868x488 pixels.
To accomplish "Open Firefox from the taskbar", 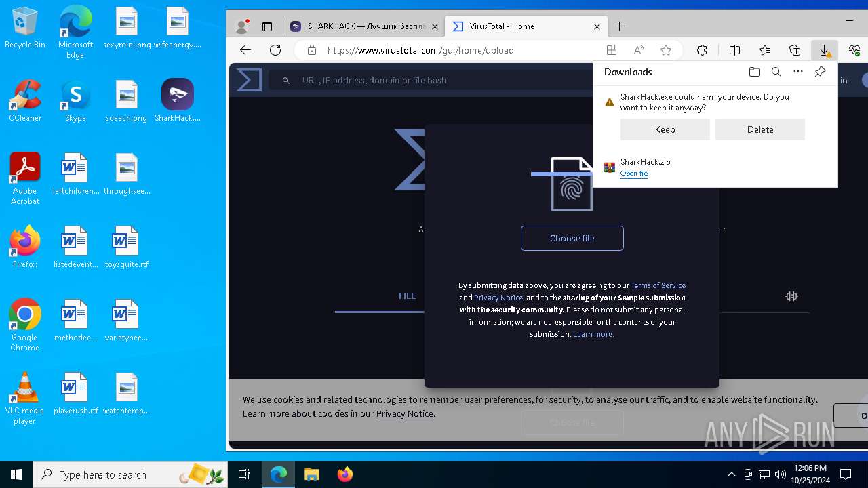I will 344,474.
